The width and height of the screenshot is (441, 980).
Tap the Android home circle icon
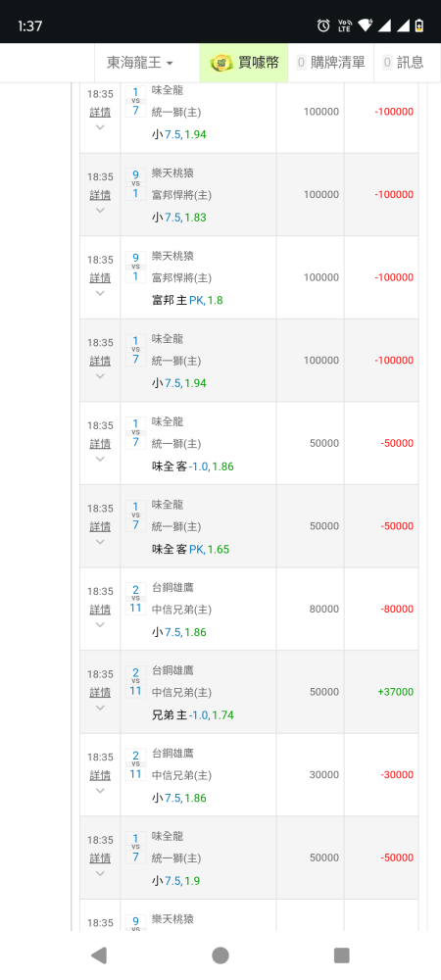(220, 955)
